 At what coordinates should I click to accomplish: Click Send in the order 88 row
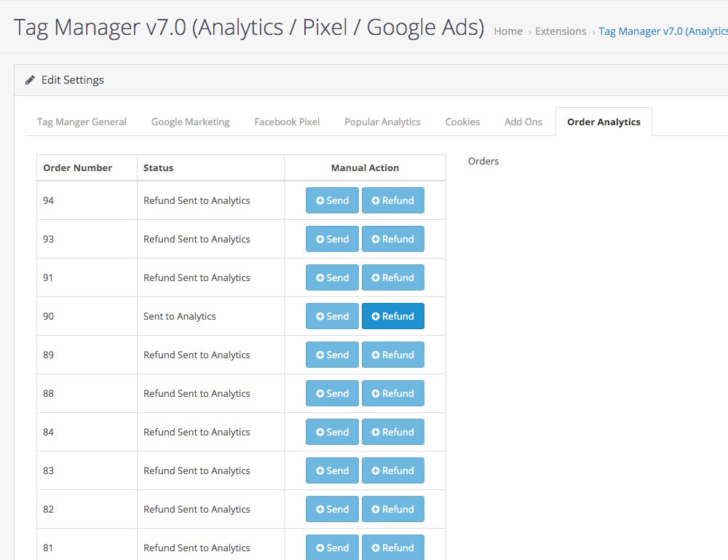(332, 393)
